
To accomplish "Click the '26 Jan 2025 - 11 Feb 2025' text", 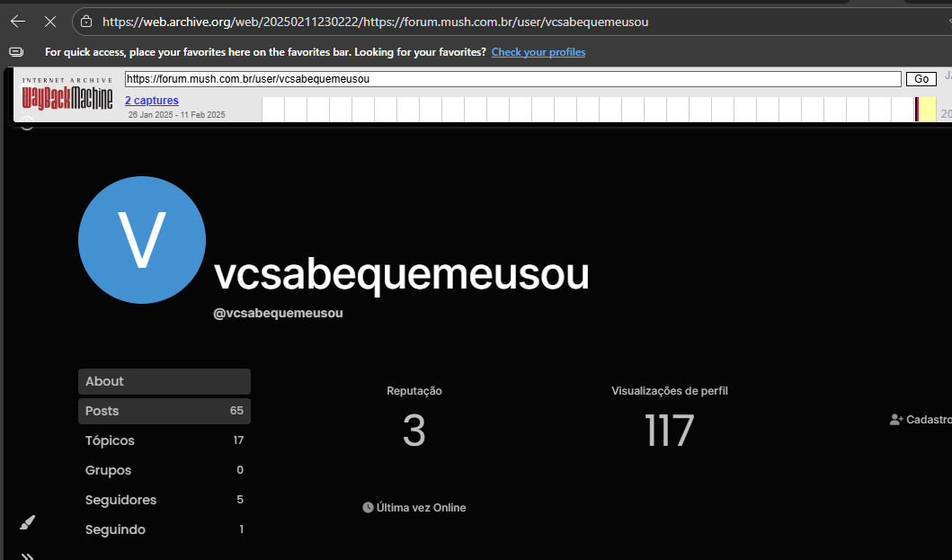I will [x=177, y=115].
